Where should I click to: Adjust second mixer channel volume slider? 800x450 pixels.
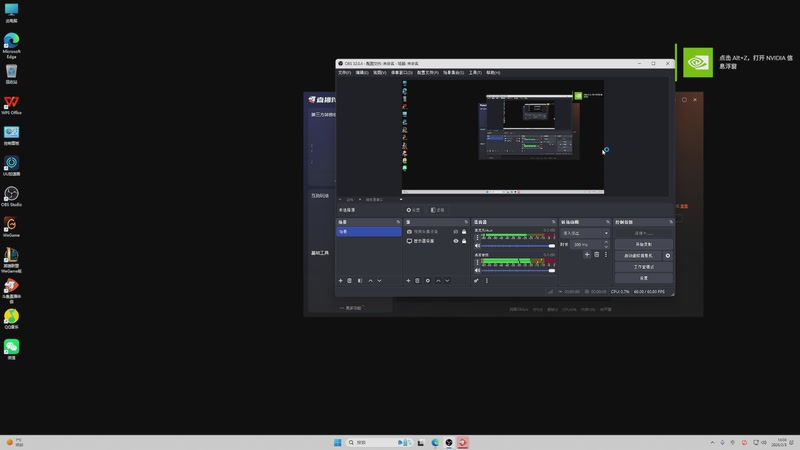(x=518, y=270)
